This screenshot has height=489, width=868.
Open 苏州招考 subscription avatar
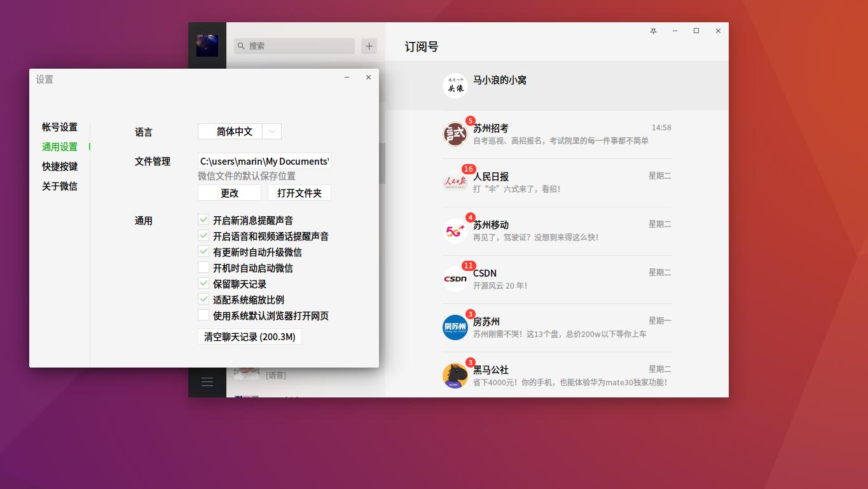click(x=455, y=134)
